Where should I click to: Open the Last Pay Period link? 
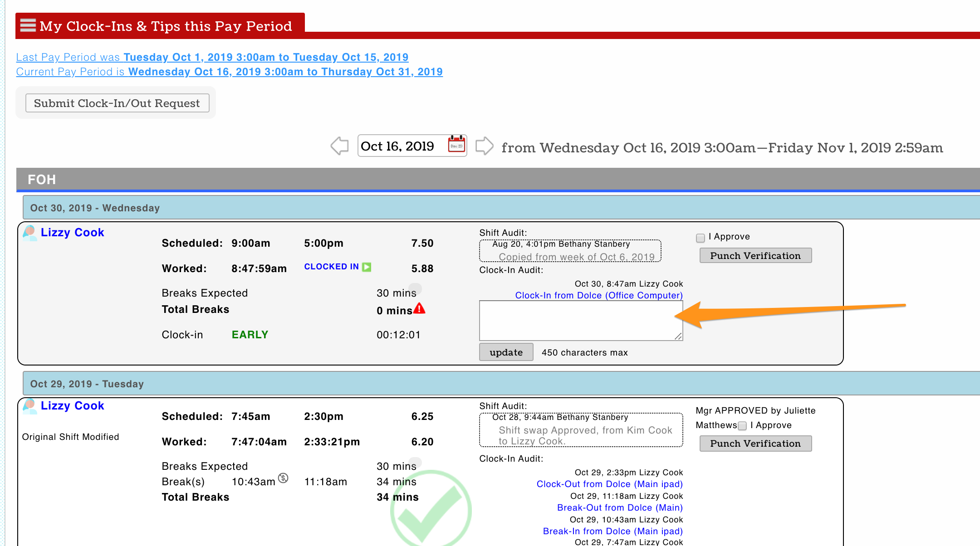[212, 57]
